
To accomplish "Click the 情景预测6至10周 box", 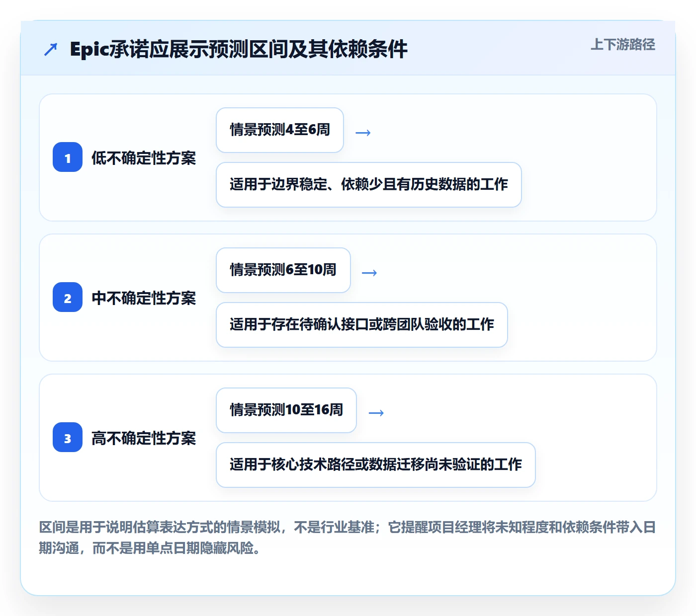I will click(x=283, y=270).
